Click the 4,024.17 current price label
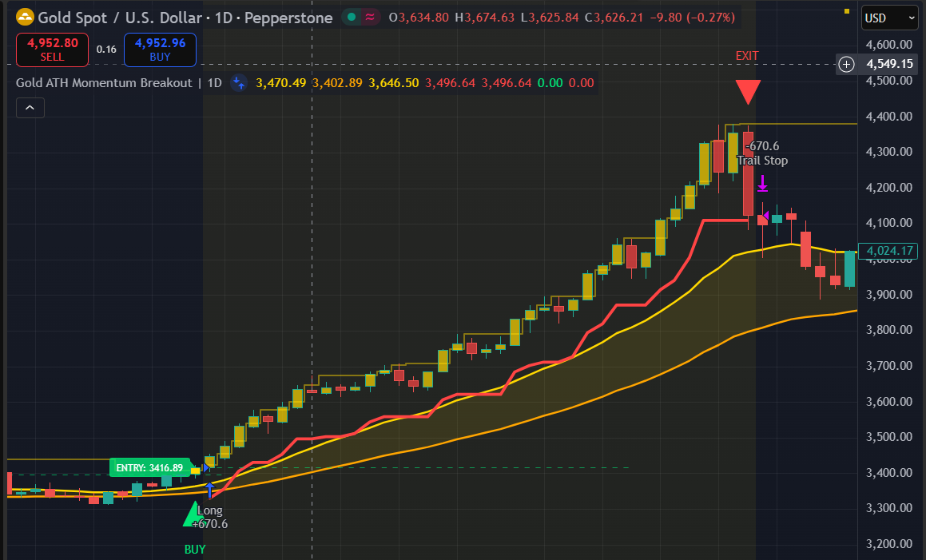926x560 pixels. pos(888,251)
